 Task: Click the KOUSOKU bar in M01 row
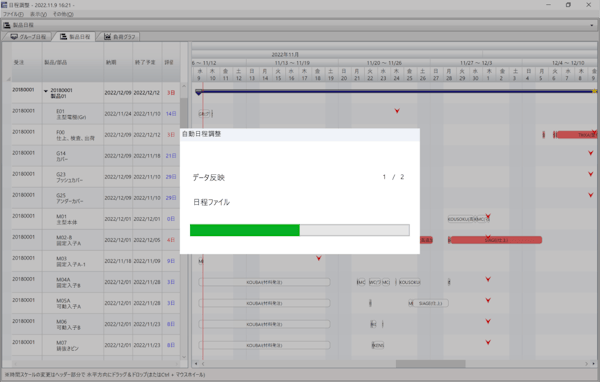point(461,219)
